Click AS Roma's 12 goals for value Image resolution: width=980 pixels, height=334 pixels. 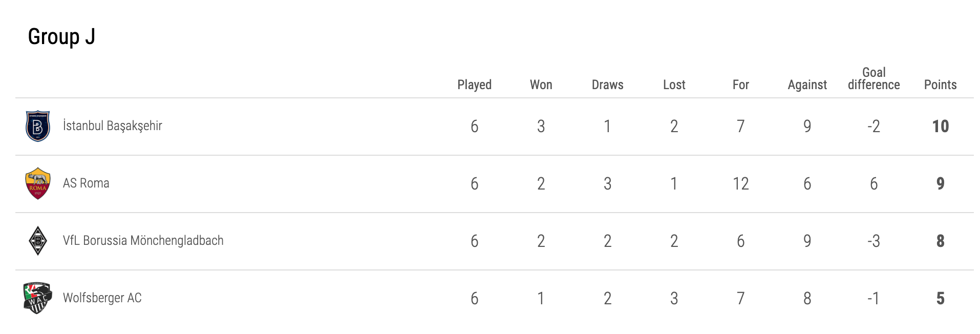[740, 183]
